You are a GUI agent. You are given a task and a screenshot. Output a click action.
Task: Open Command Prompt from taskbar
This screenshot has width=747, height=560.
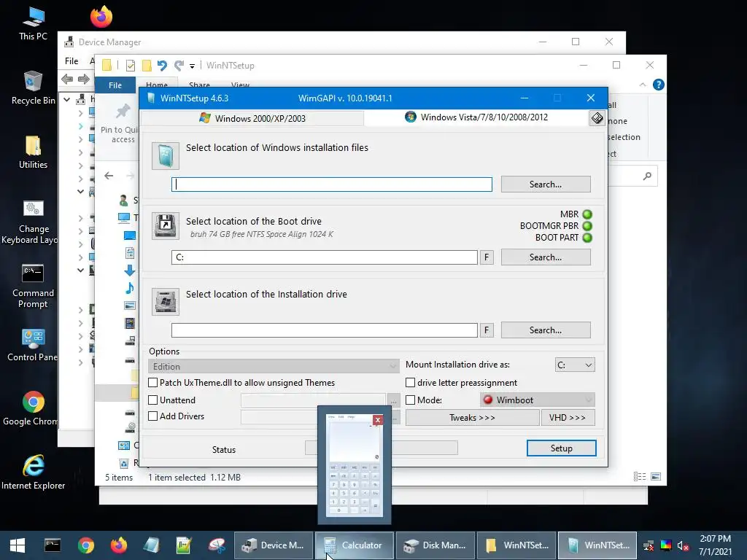tap(53, 545)
